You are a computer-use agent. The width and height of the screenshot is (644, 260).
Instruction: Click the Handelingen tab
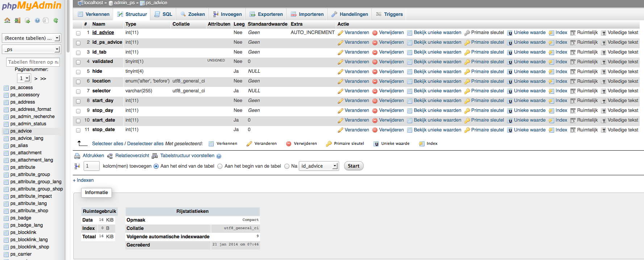pyautogui.click(x=350, y=14)
